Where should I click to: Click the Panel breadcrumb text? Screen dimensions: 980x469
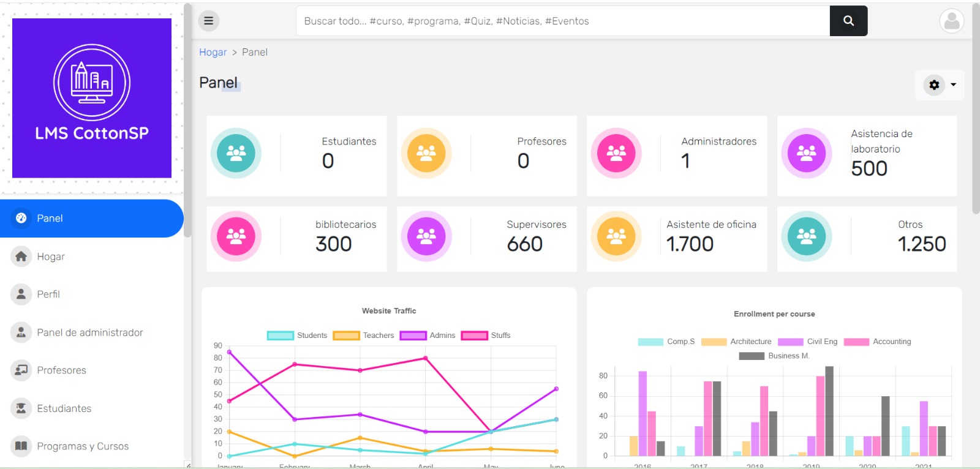point(255,52)
